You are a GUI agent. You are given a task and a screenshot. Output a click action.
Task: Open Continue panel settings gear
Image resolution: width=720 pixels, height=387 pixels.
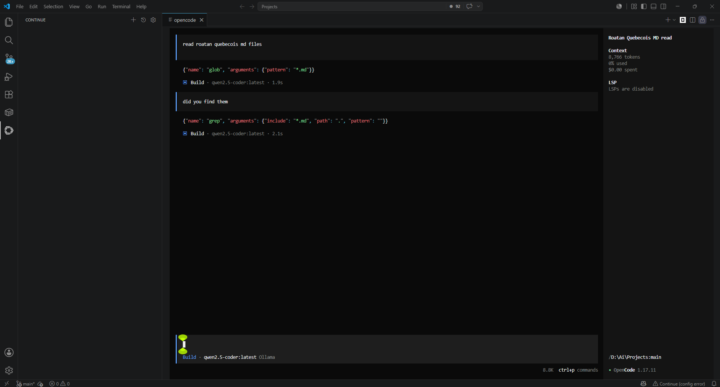[x=153, y=20]
